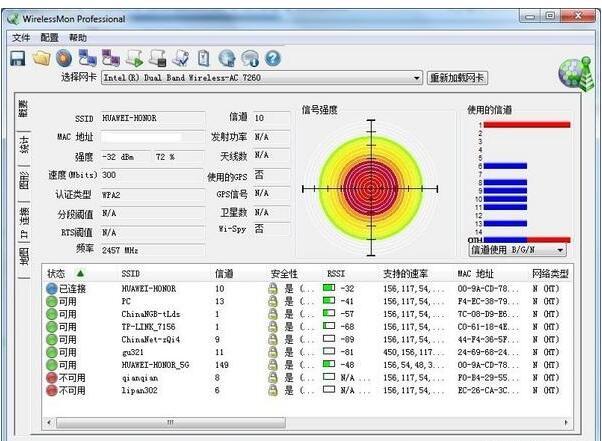Switch to the 地图 side tab
This screenshot has height=441, width=602.
(23, 258)
